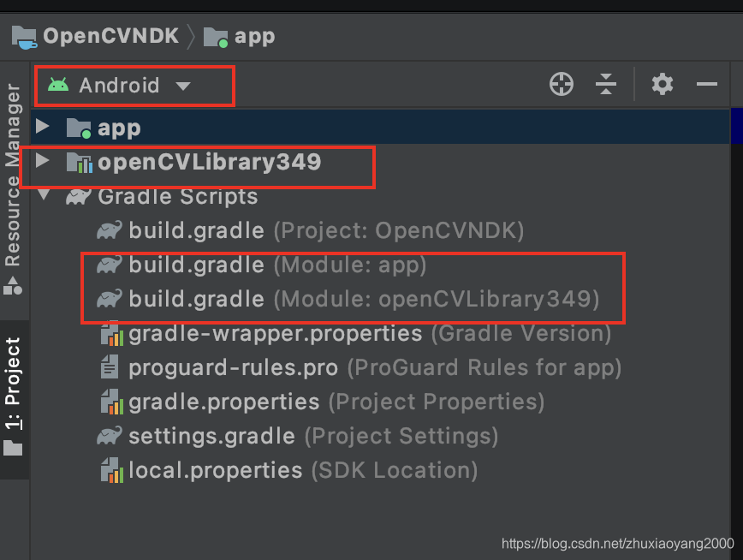Click the local.properties file icon

112,470
